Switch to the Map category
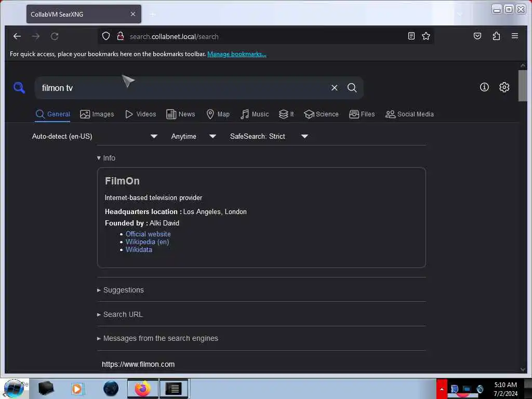 pos(218,114)
